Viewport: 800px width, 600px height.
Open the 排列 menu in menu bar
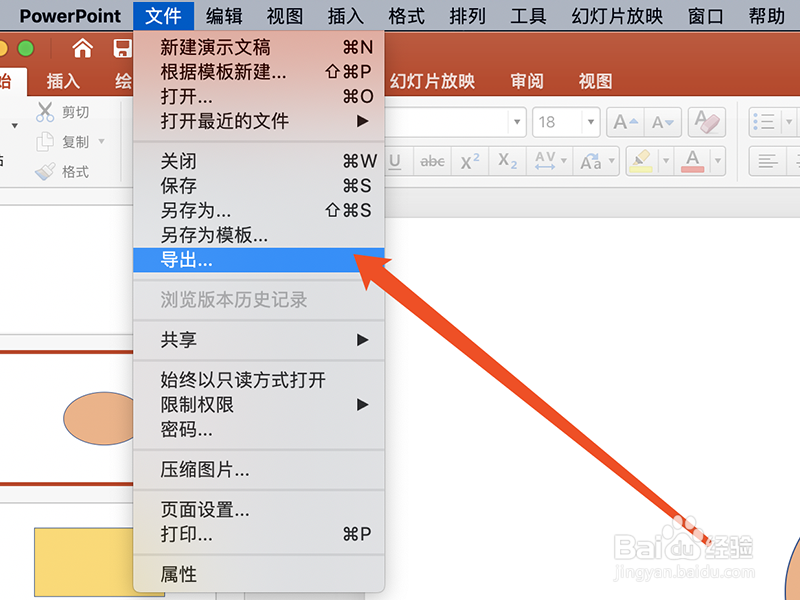(467, 16)
